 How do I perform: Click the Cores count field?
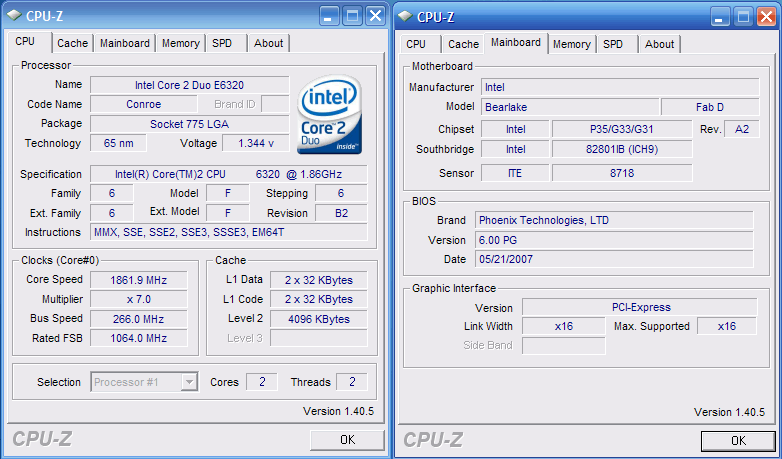pos(262,382)
